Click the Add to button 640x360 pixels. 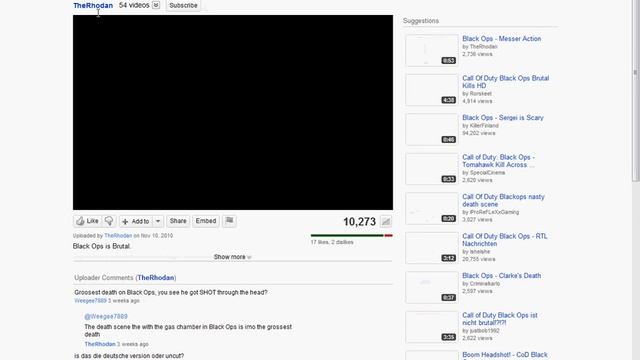coord(136,221)
